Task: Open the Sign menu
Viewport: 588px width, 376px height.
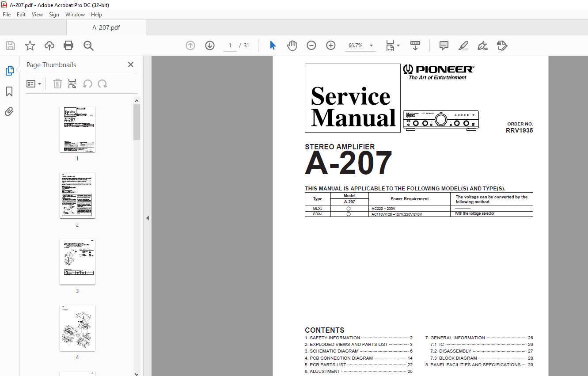Action: (54, 15)
